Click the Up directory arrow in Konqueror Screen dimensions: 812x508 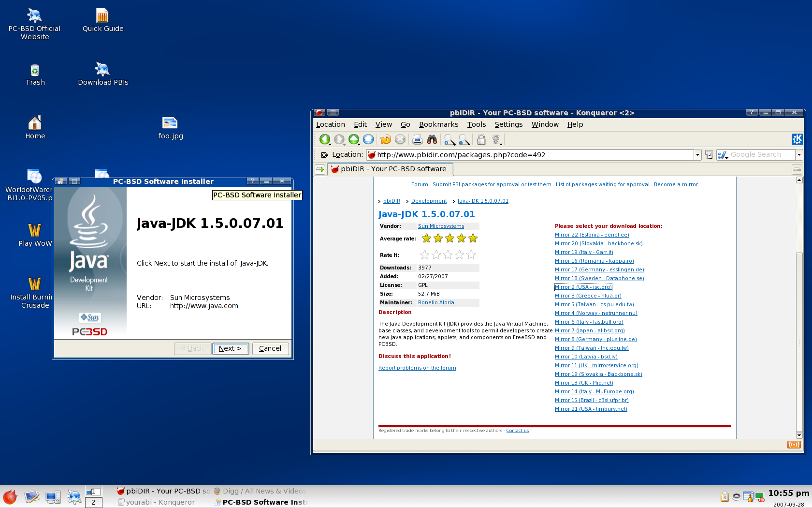point(354,139)
